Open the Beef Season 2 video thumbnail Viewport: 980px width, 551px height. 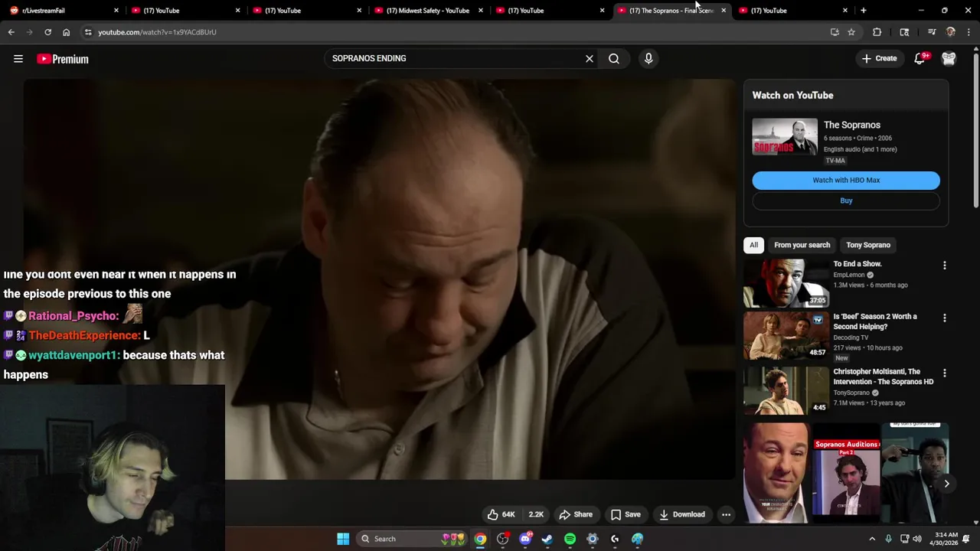pos(786,335)
